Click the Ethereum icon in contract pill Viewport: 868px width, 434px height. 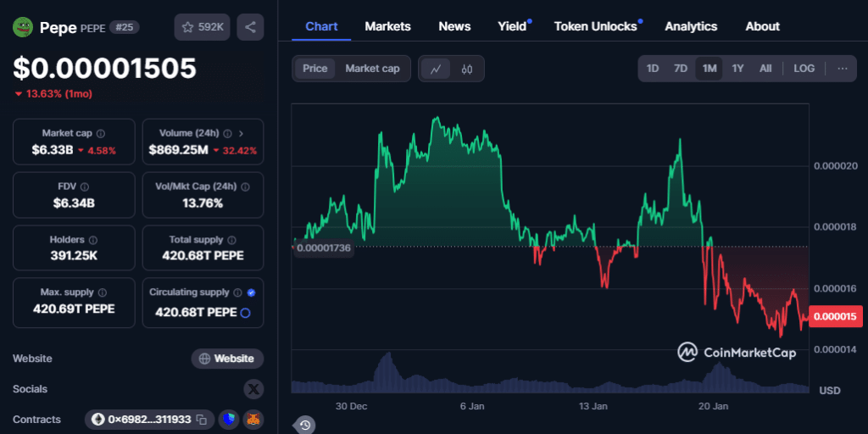point(99,420)
